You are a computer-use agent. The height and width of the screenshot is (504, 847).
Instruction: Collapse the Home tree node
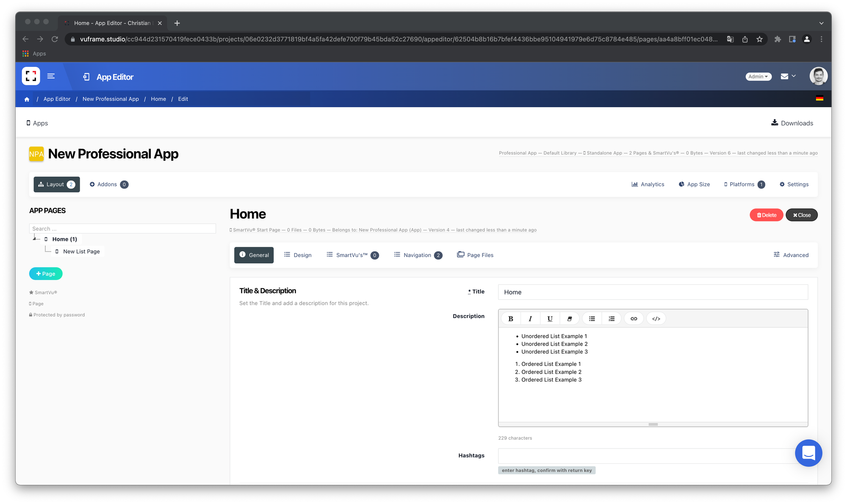point(34,239)
